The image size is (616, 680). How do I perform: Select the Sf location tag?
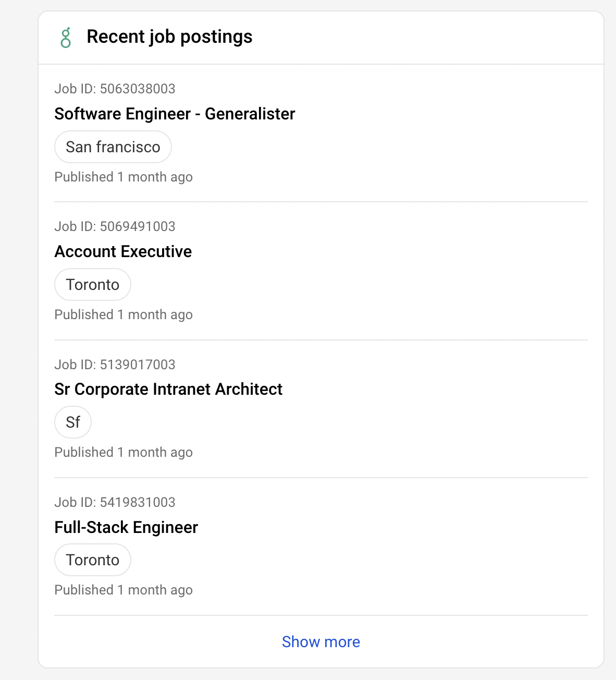coord(73,422)
